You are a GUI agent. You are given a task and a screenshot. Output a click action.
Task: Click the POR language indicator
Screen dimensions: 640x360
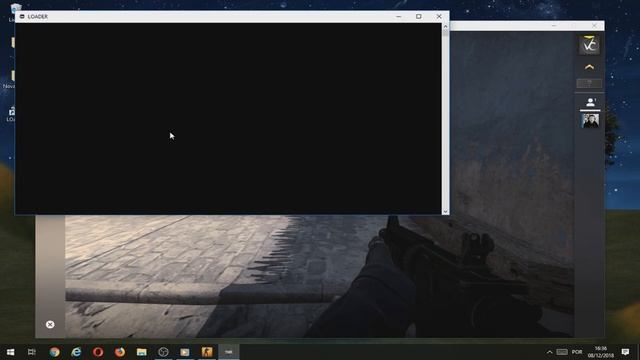click(x=577, y=352)
